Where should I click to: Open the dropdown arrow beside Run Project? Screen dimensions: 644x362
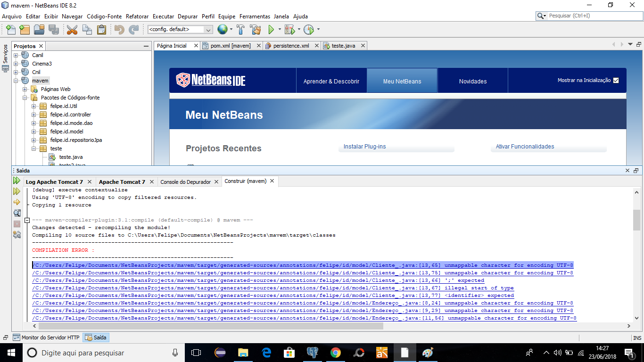[280, 29]
